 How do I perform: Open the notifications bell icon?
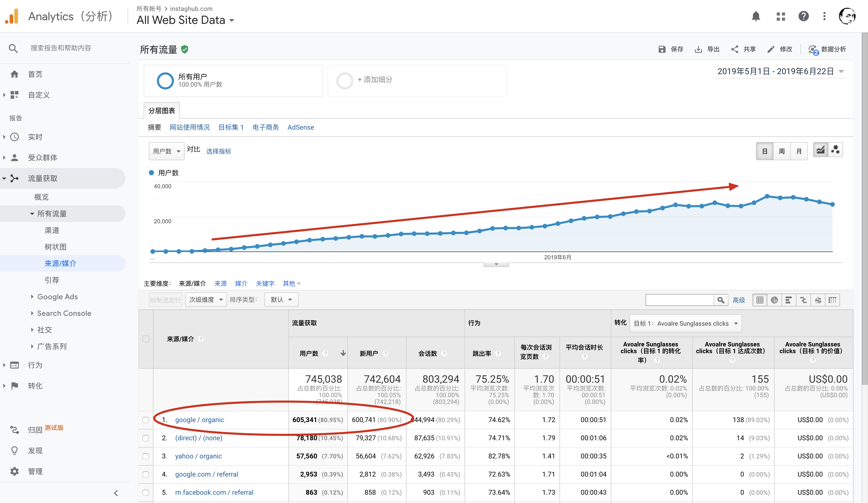click(756, 16)
